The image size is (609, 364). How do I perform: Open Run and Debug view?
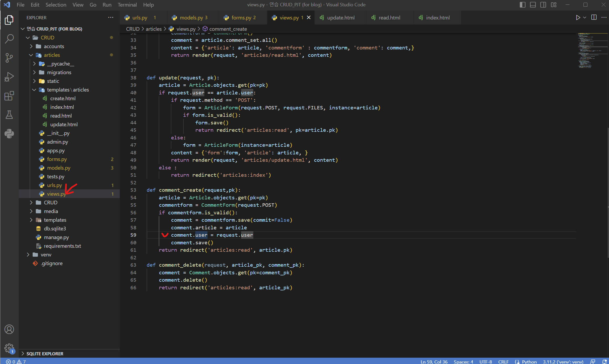9,77
